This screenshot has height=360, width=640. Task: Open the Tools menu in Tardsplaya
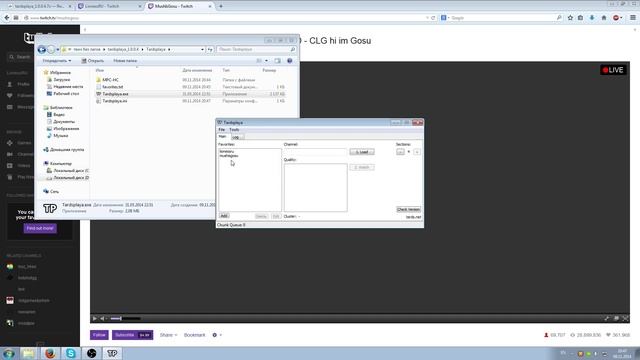click(x=234, y=129)
